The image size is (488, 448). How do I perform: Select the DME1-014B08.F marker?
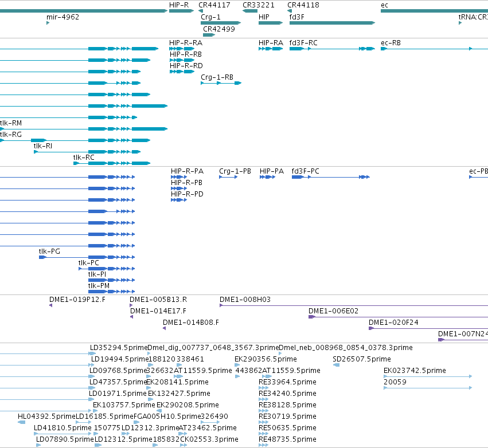pos(165,328)
